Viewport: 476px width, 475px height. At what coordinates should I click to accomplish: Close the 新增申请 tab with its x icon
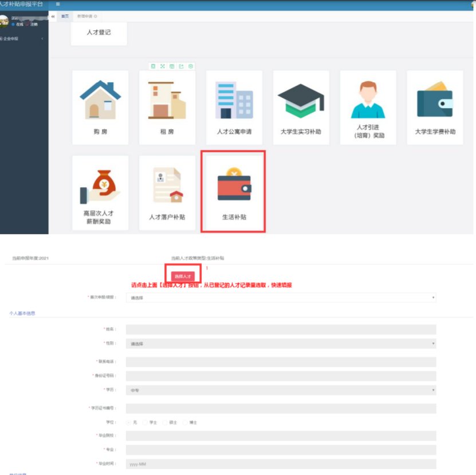(95, 17)
